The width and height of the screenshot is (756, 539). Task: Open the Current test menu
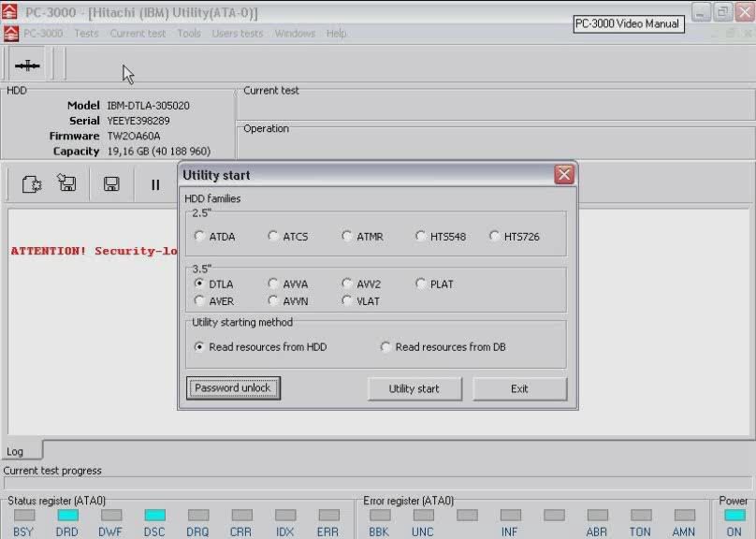pyautogui.click(x=138, y=34)
